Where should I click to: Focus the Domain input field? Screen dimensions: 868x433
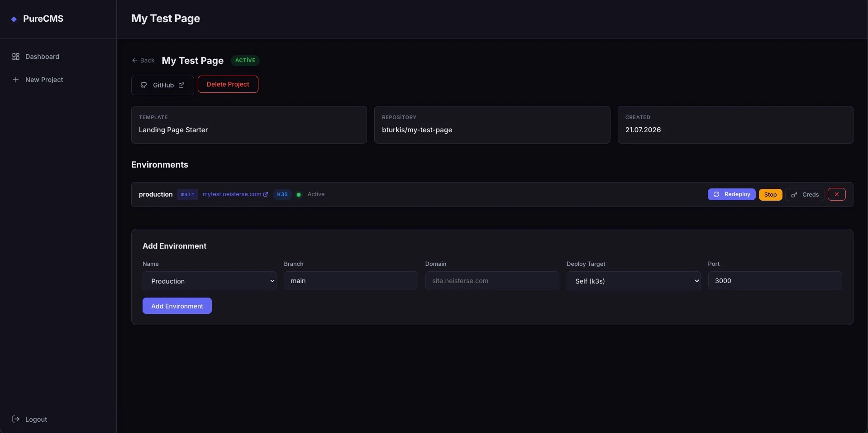click(x=492, y=280)
